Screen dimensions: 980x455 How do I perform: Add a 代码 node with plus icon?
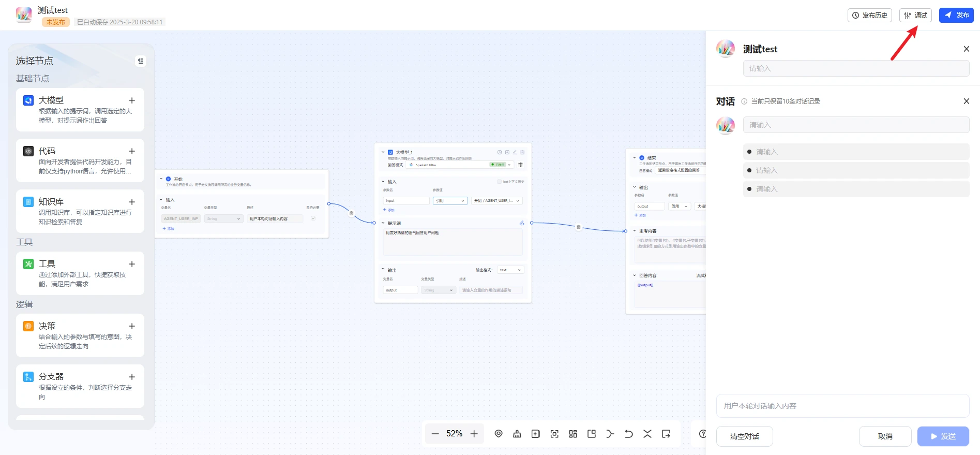(x=132, y=151)
